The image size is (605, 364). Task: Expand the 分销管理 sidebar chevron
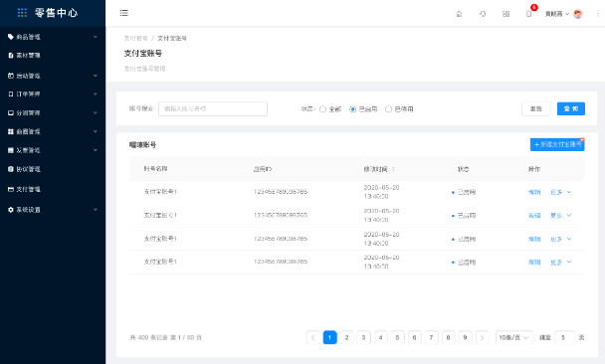click(x=96, y=113)
